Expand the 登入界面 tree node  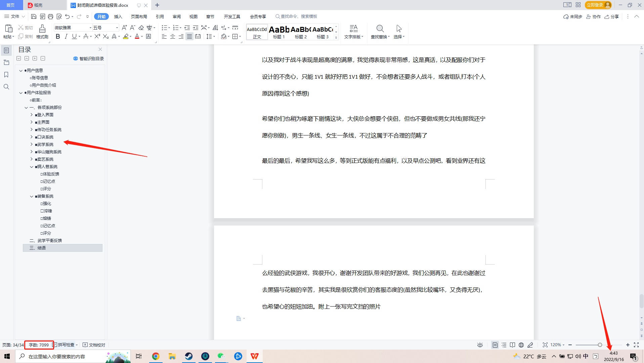(x=32, y=115)
